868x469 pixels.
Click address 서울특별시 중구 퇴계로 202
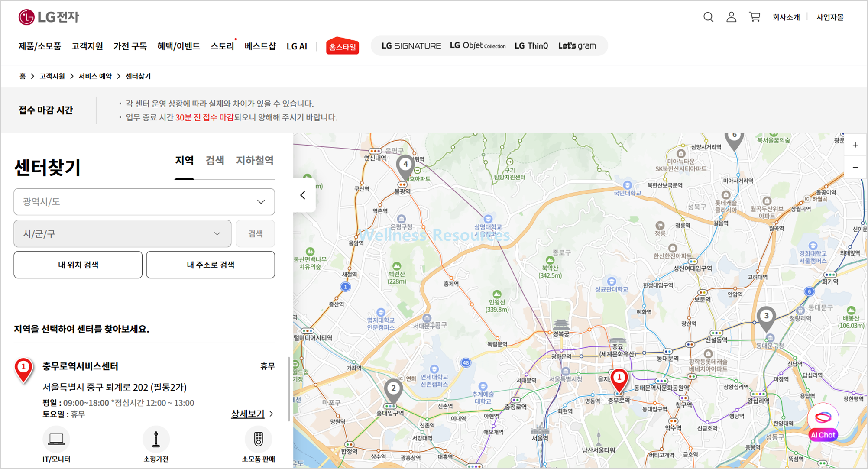114,387
